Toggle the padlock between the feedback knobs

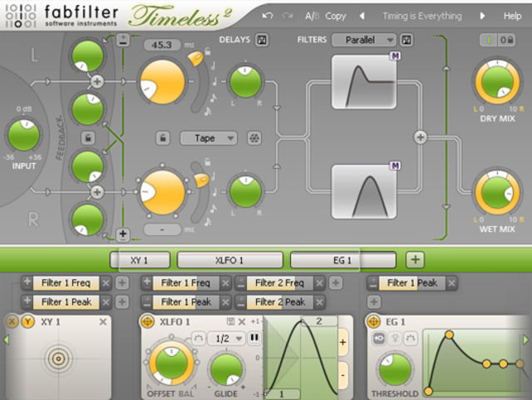(88, 138)
